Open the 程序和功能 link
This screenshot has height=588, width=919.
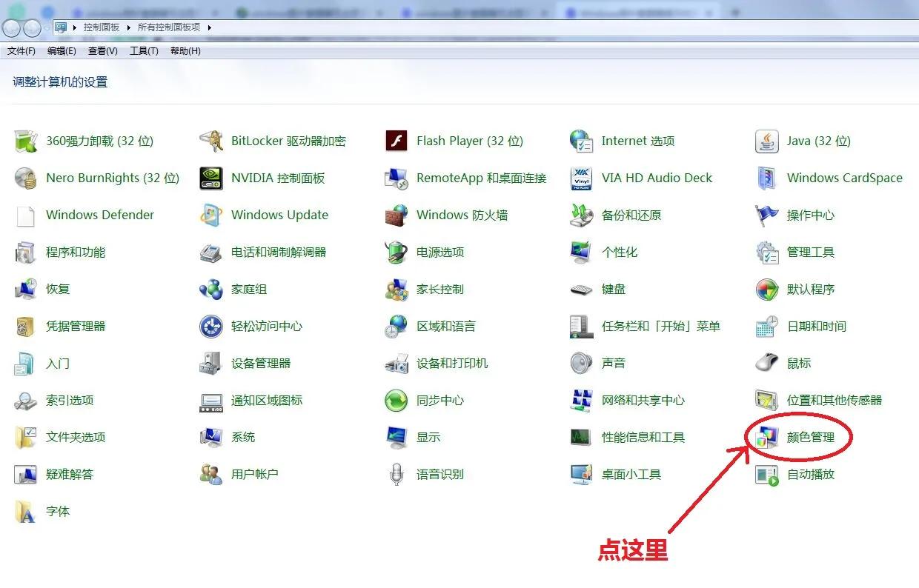click(76, 252)
